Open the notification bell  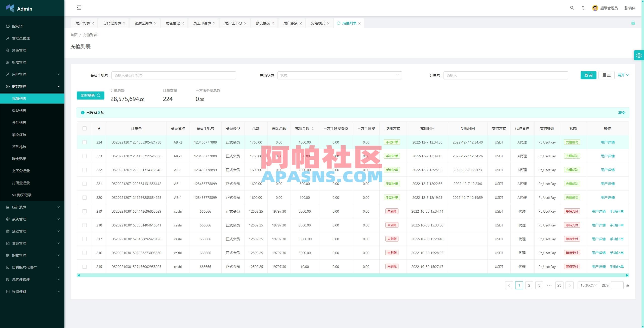click(583, 8)
